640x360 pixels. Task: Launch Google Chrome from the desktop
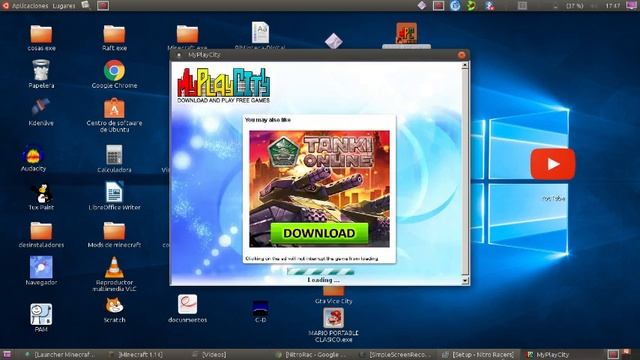pos(114,70)
